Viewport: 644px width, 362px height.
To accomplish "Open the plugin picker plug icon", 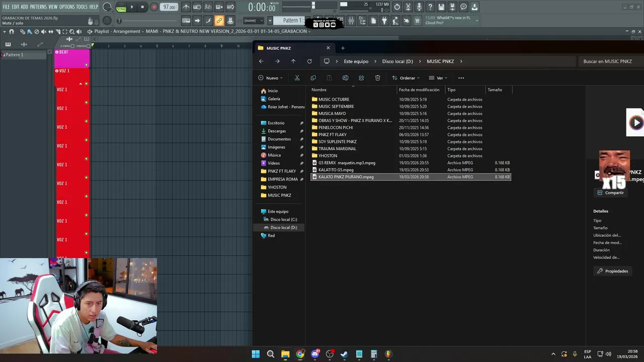I will point(384,21).
